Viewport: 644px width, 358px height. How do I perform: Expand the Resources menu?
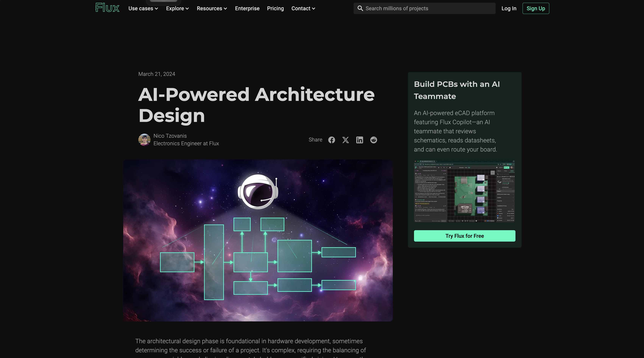pos(212,9)
